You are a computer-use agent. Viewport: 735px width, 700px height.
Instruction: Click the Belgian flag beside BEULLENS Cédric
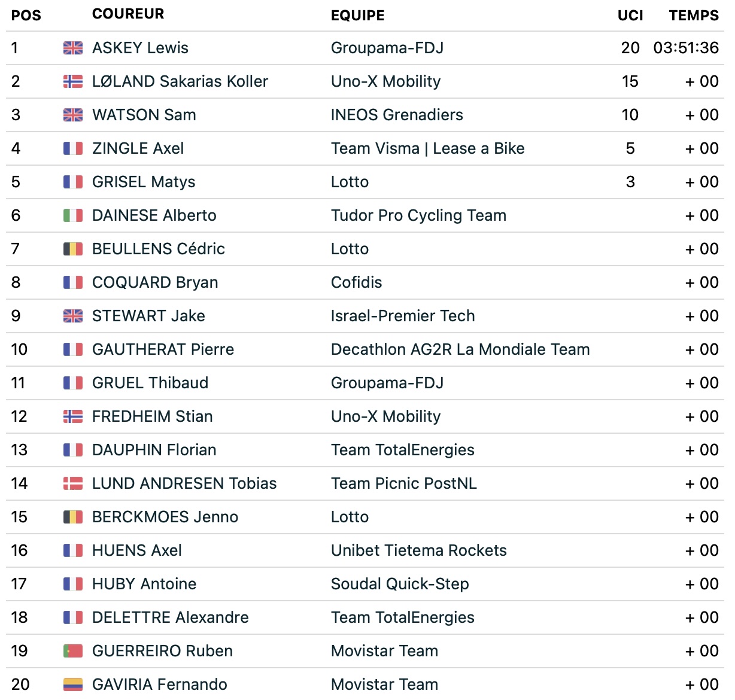pyautogui.click(x=73, y=249)
